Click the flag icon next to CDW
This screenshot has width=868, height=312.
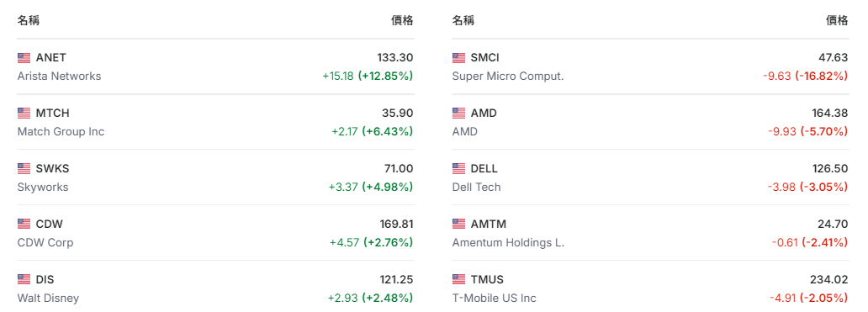24,224
